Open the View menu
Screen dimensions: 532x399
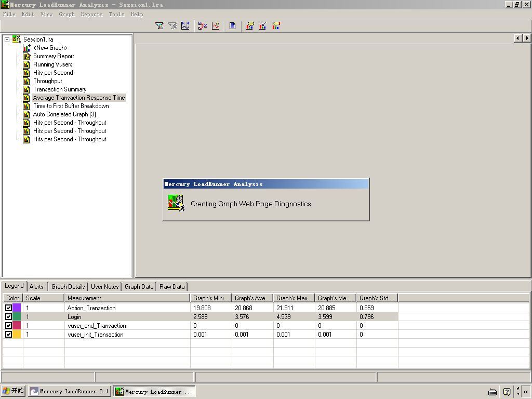tap(46, 14)
